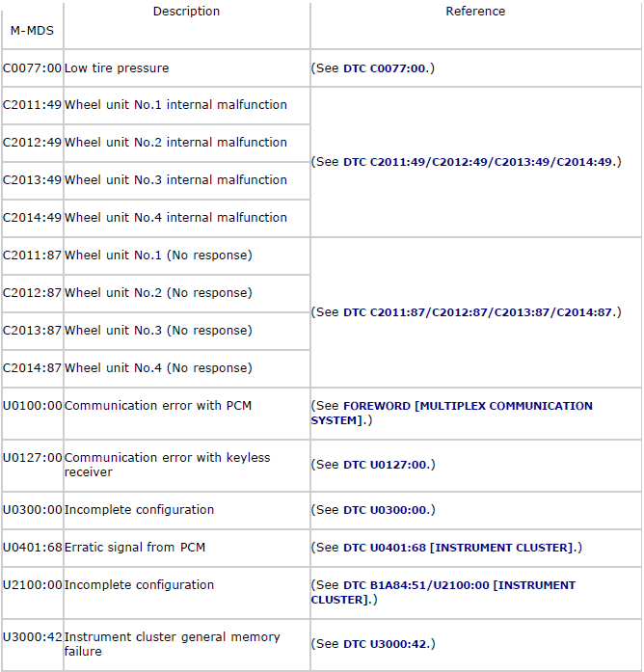Click the Low tire pressure description

117,68
